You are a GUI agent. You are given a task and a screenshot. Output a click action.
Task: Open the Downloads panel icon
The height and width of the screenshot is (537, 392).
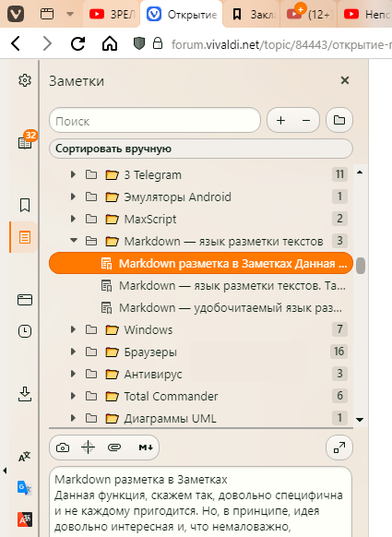click(25, 394)
